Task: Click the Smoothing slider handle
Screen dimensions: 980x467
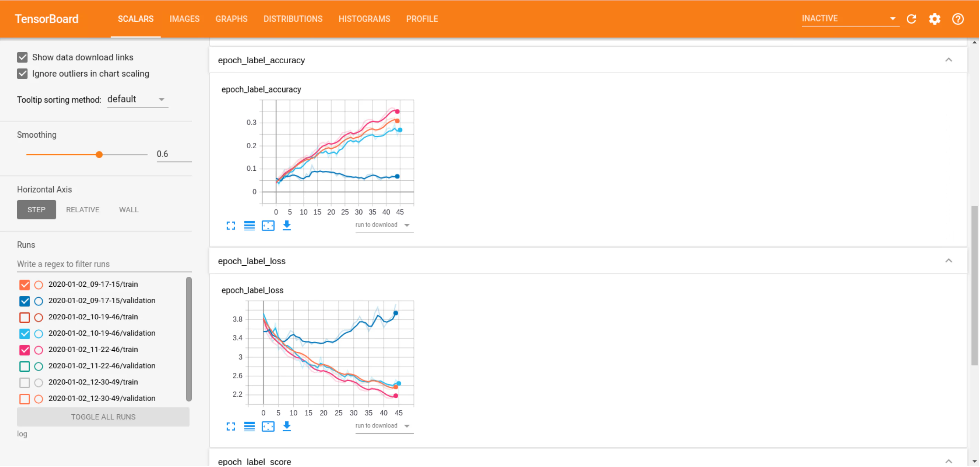Action: 99,155
